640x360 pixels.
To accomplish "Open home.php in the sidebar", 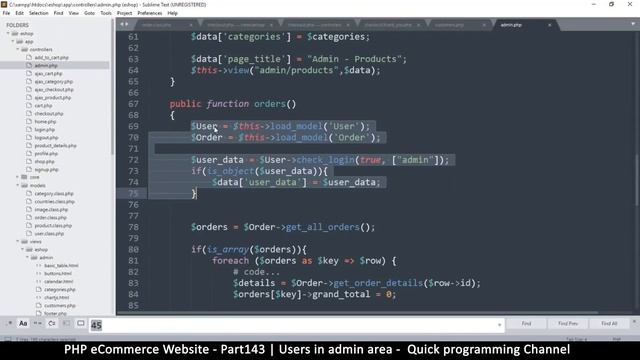I will tap(45, 122).
